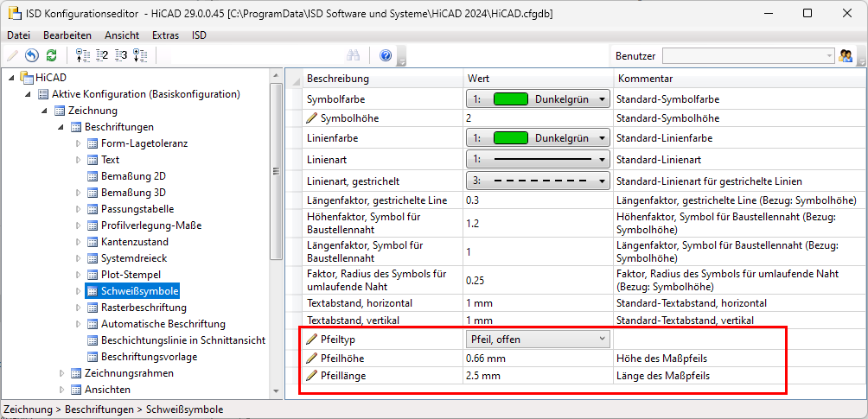Open the Extras menu
Image resolution: width=868 pixels, height=419 pixels.
coord(165,35)
